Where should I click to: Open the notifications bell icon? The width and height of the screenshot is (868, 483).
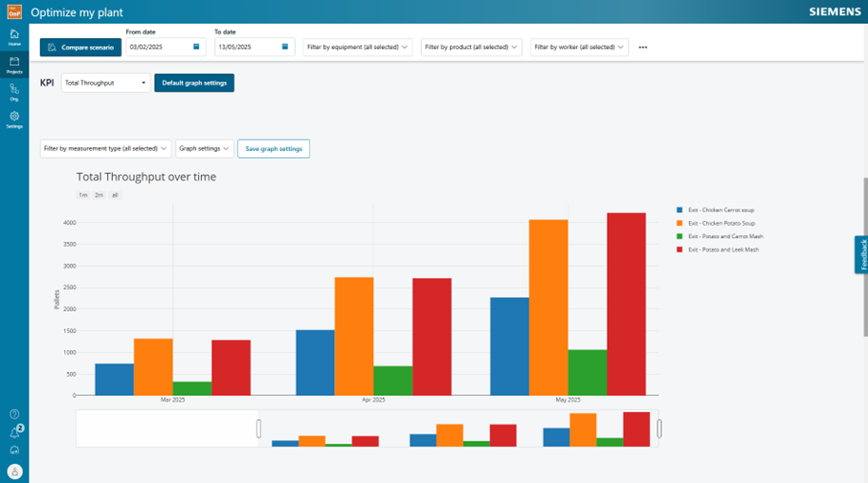[14, 432]
